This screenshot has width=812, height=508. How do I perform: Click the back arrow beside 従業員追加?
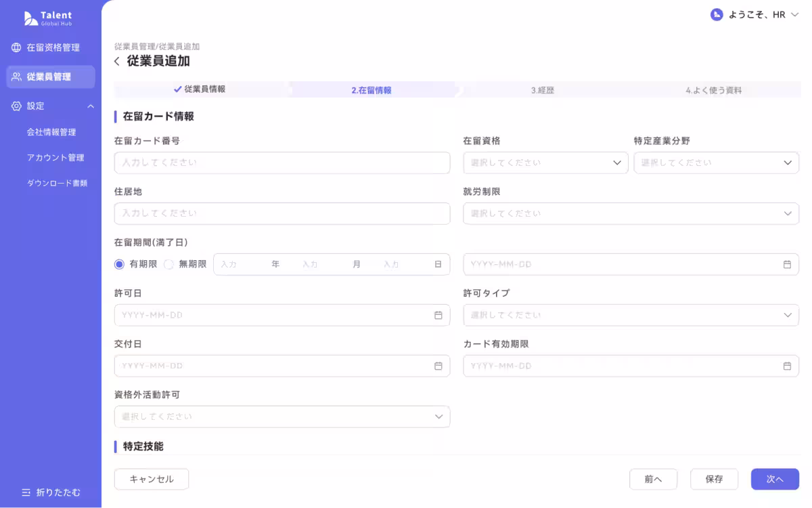click(x=115, y=61)
